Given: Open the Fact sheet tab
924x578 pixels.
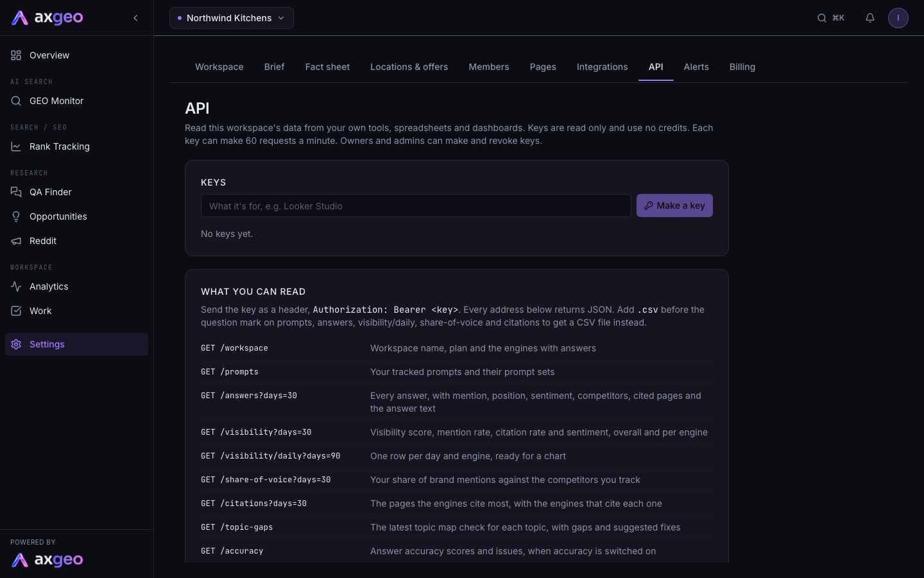Looking at the screenshot, I should [327, 67].
